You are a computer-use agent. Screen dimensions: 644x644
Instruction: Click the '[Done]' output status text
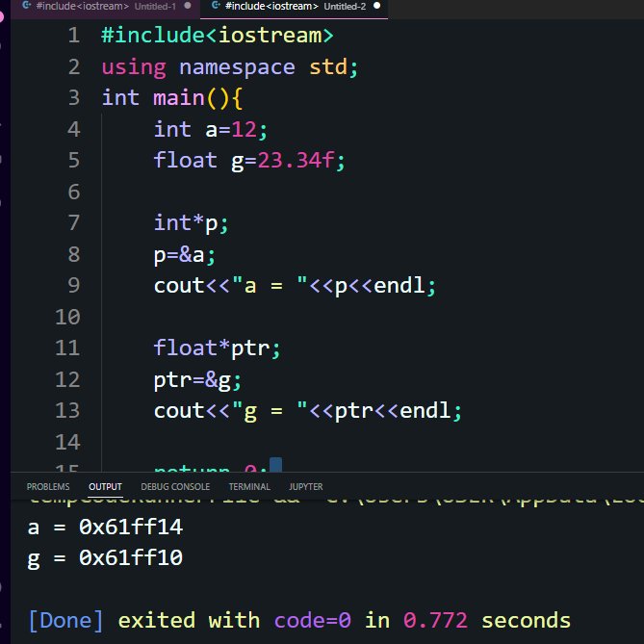click(x=65, y=621)
